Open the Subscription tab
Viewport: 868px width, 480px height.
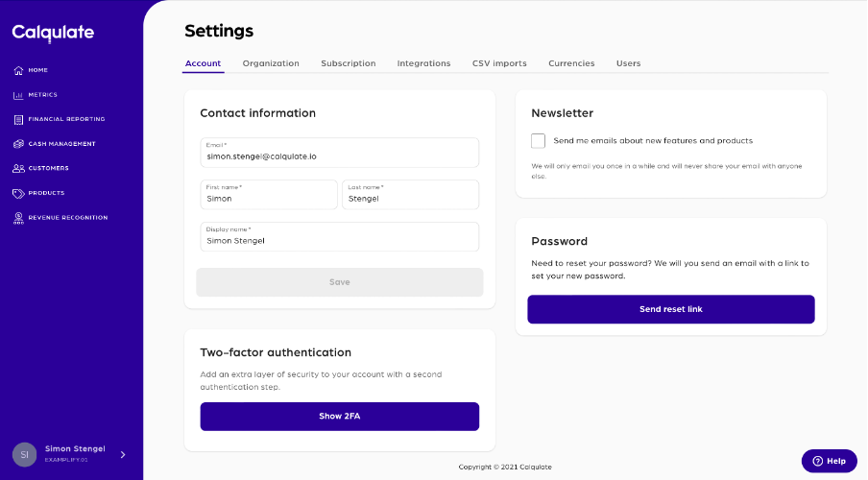tap(349, 63)
